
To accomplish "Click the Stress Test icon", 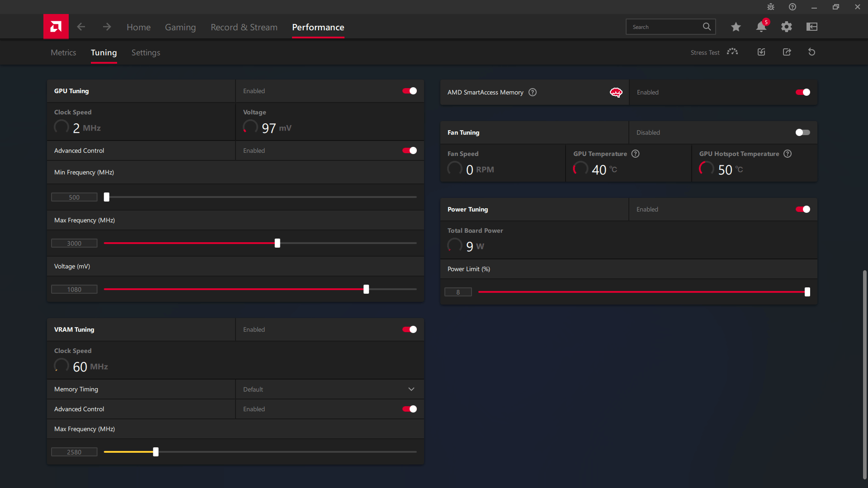I will tap(733, 52).
